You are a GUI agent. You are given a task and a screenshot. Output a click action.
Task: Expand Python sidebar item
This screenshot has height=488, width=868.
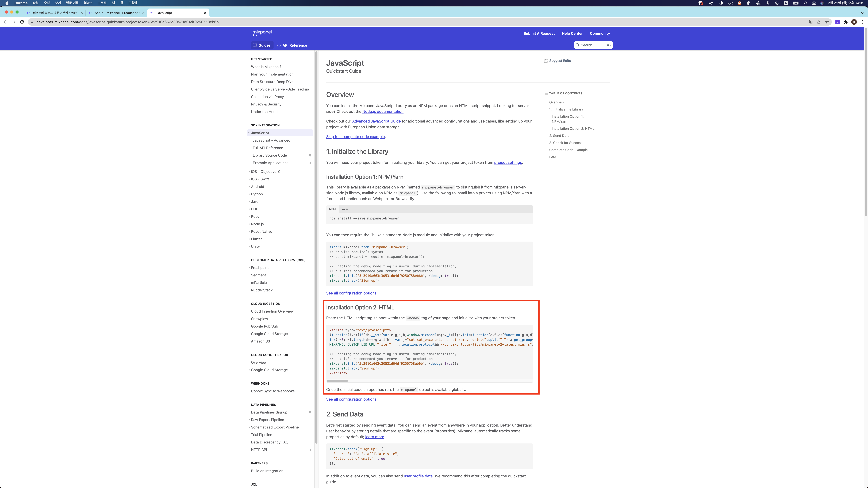point(249,194)
